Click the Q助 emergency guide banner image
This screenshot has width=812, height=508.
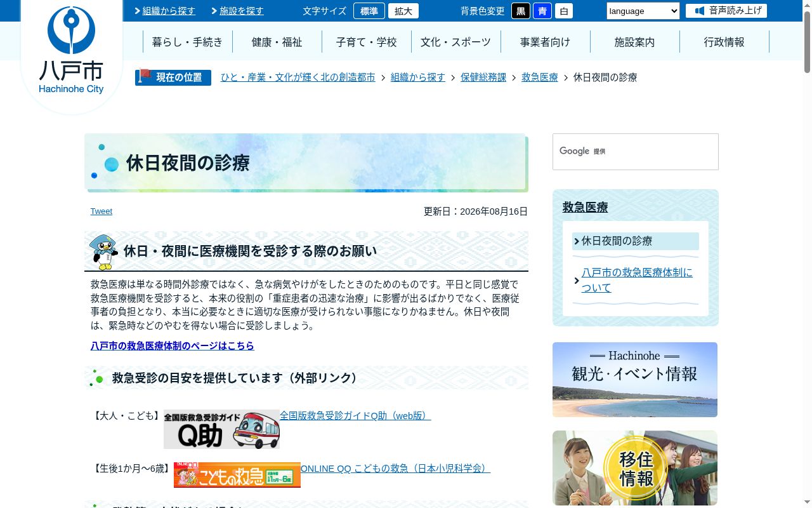[221, 429]
